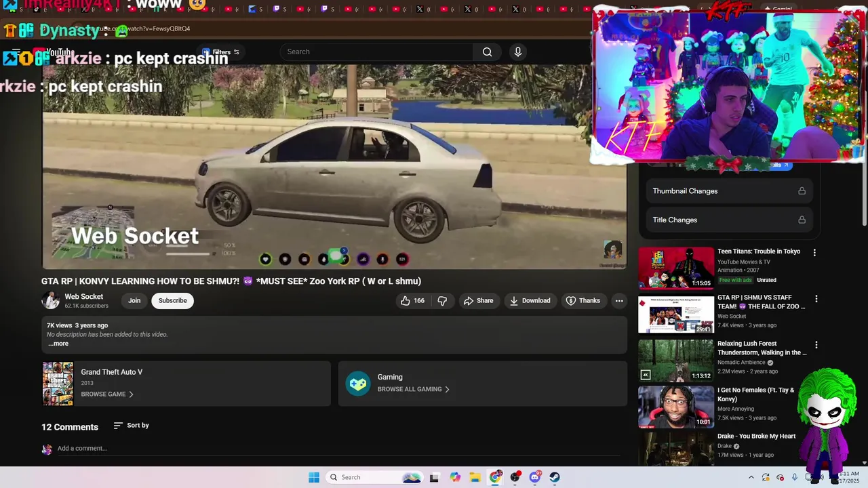Open GTA RP SHMU VS STAFF TEAM video title
Image resolution: width=868 pixels, height=488 pixels.
point(762,302)
